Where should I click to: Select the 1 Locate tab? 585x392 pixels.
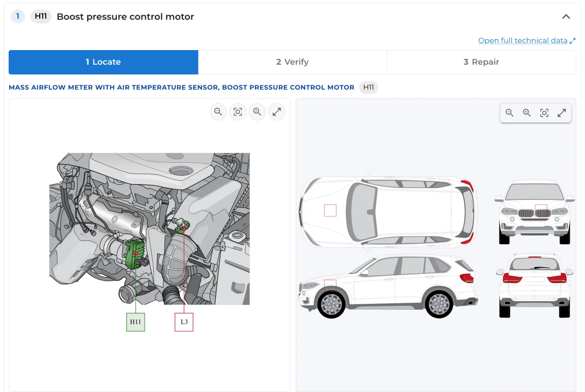[103, 62]
